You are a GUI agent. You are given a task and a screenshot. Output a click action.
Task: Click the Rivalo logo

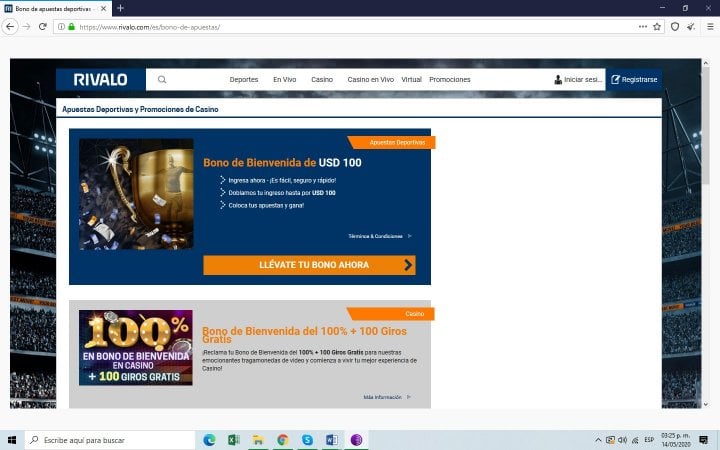101,79
